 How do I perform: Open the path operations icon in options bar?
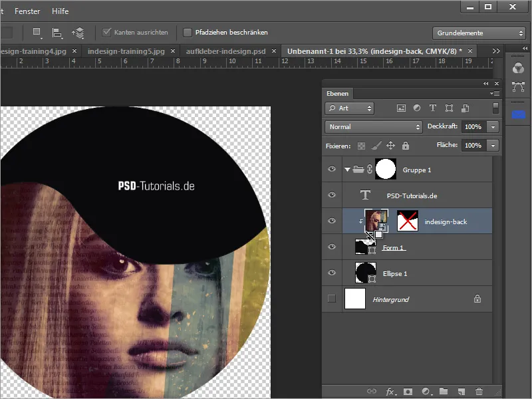click(x=37, y=33)
